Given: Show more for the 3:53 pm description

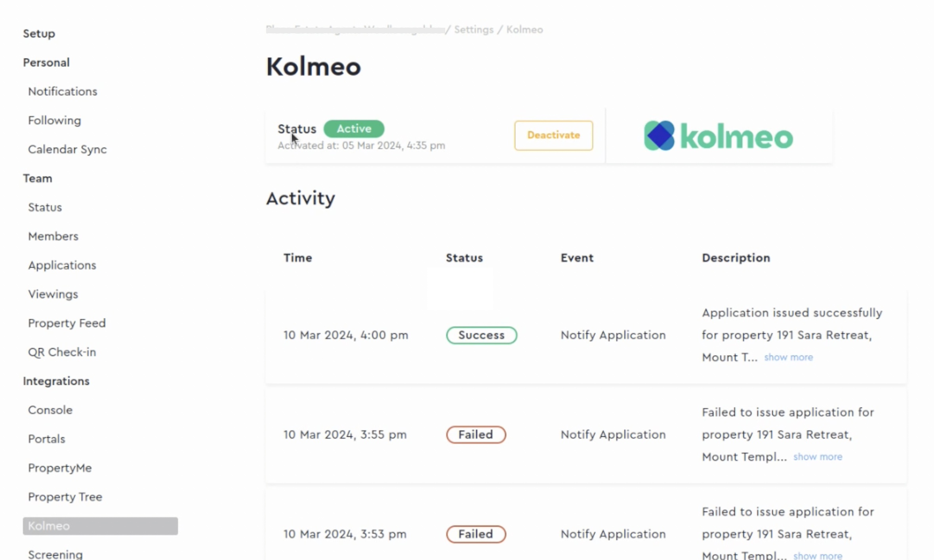Looking at the screenshot, I should tap(818, 556).
